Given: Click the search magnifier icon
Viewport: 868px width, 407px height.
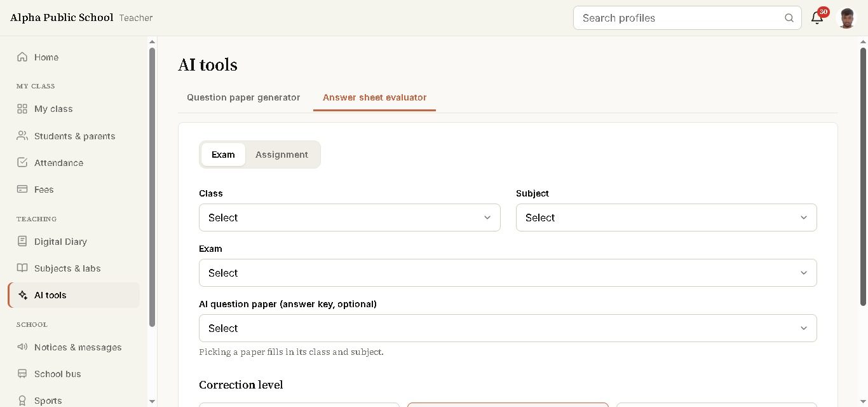Looking at the screenshot, I should pyautogui.click(x=789, y=18).
